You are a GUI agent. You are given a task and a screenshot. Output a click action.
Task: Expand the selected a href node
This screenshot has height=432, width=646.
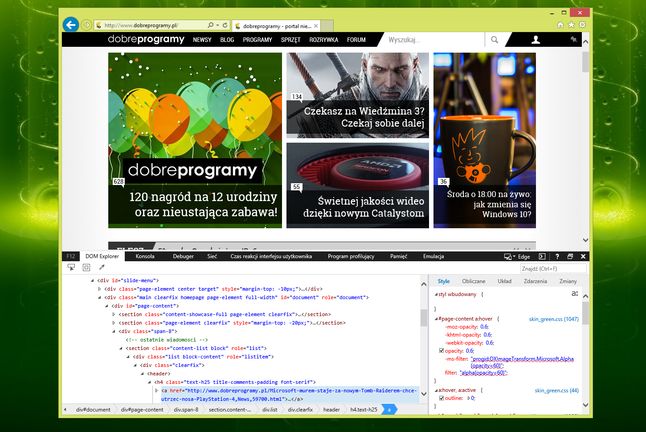[x=157, y=390]
